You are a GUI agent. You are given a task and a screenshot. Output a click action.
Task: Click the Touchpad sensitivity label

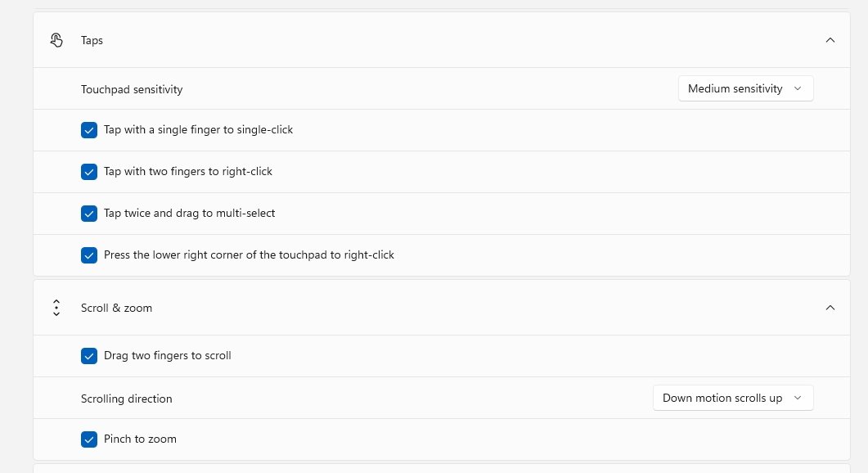[132, 89]
